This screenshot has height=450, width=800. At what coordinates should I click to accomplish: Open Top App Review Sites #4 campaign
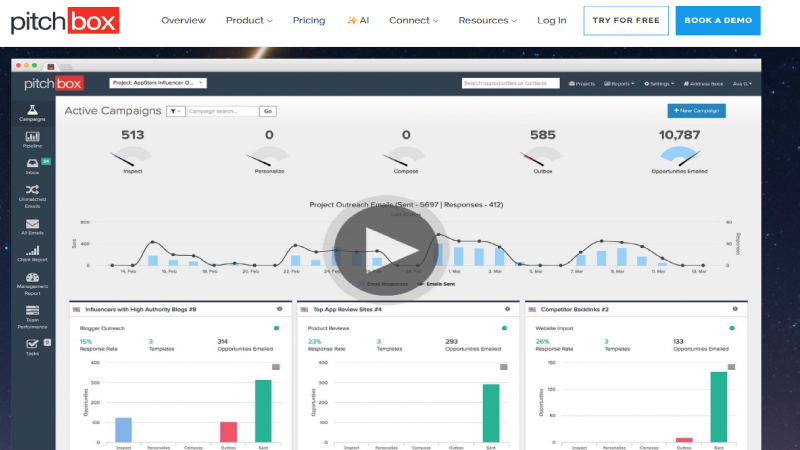347,310
